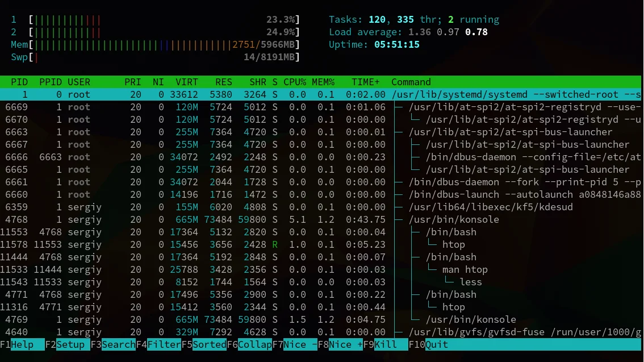Select at-spi-bus-launcher thread PID 6665
This screenshot has height=362, width=644.
pos(320,169)
